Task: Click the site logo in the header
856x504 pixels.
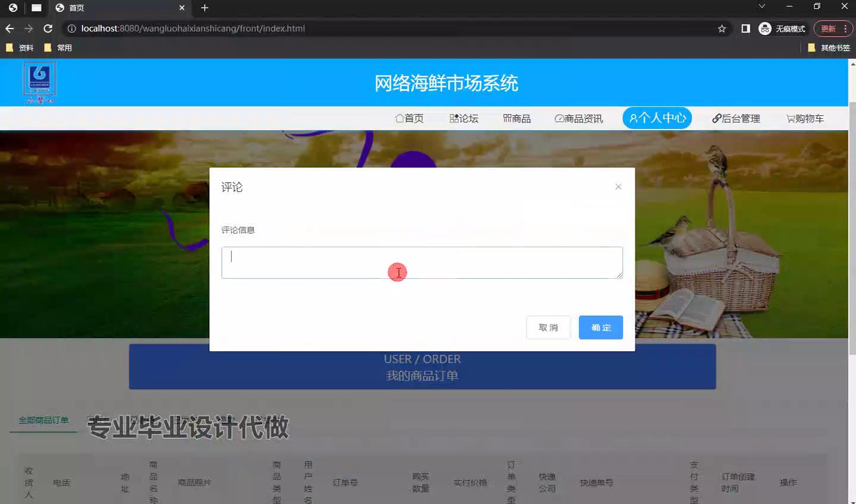Action: [39, 83]
